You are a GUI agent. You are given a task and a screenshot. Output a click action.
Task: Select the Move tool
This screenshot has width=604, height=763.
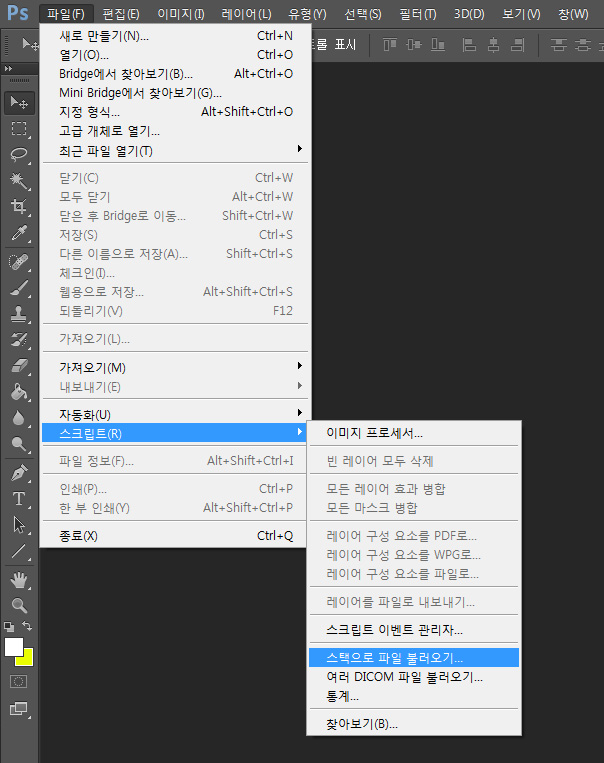point(18,102)
